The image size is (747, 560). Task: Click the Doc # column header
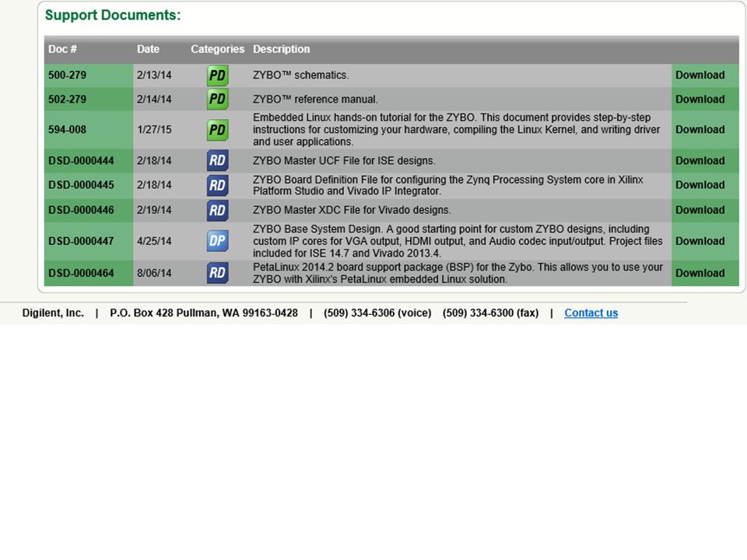click(62, 49)
